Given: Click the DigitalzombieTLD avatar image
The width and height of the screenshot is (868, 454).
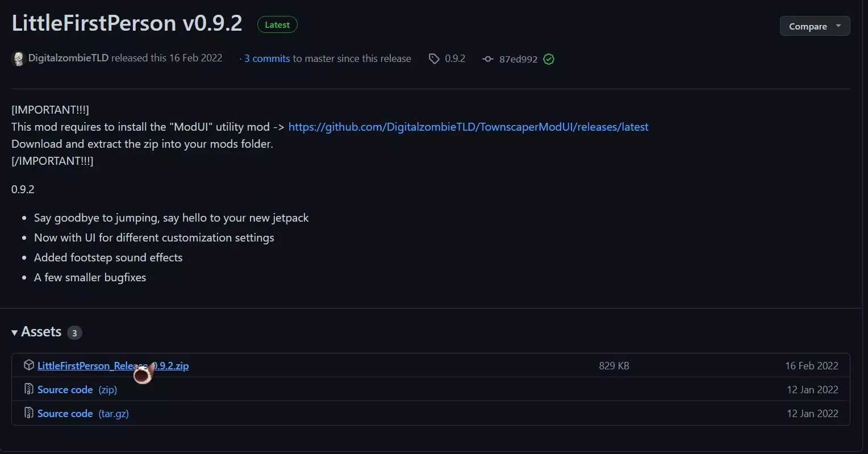Looking at the screenshot, I should (x=18, y=59).
